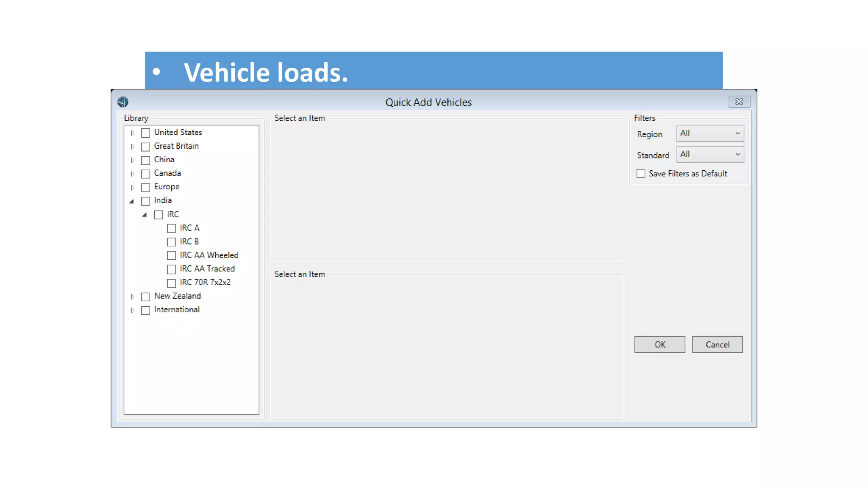Select the International library item
The image size is (868, 488).
click(177, 310)
